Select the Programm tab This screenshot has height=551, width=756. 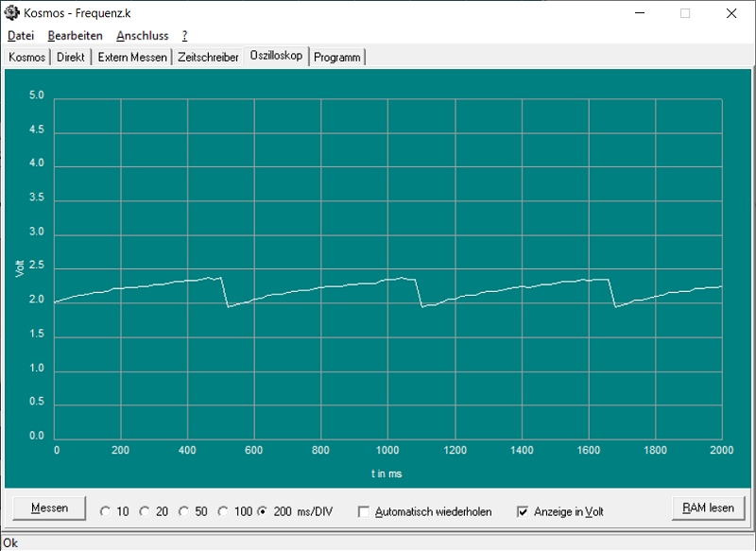(337, 58)
